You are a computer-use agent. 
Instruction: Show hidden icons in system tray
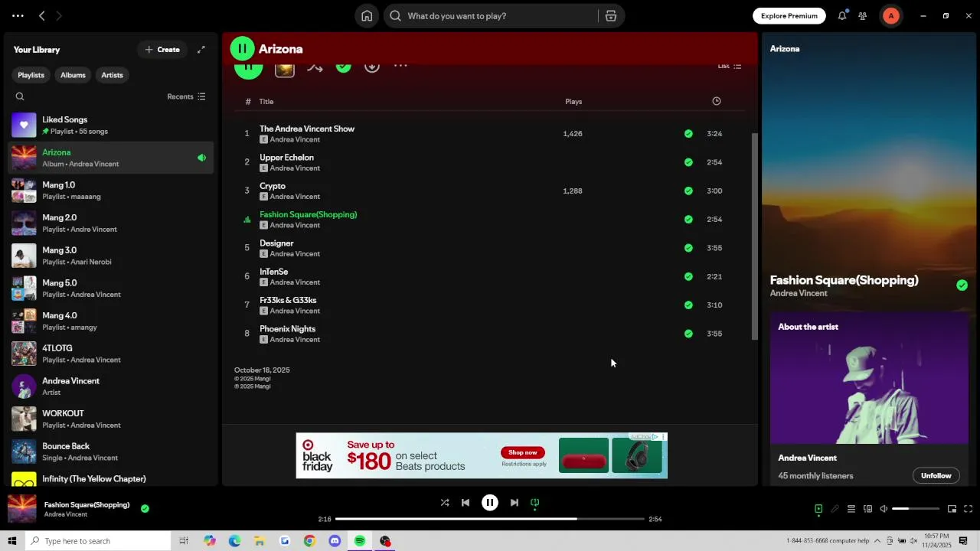coord(877,541)
